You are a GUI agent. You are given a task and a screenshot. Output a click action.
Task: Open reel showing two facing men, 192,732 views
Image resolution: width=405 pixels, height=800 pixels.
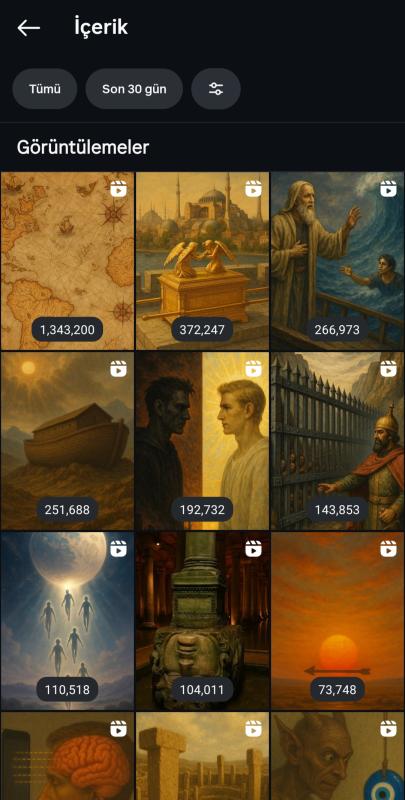(x=202, y=441)
